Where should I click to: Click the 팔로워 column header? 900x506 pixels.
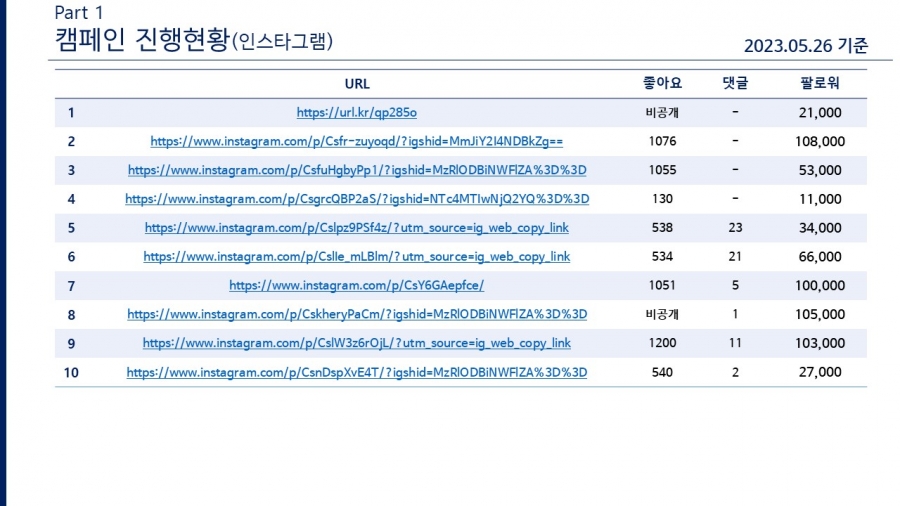click(820, 84)
